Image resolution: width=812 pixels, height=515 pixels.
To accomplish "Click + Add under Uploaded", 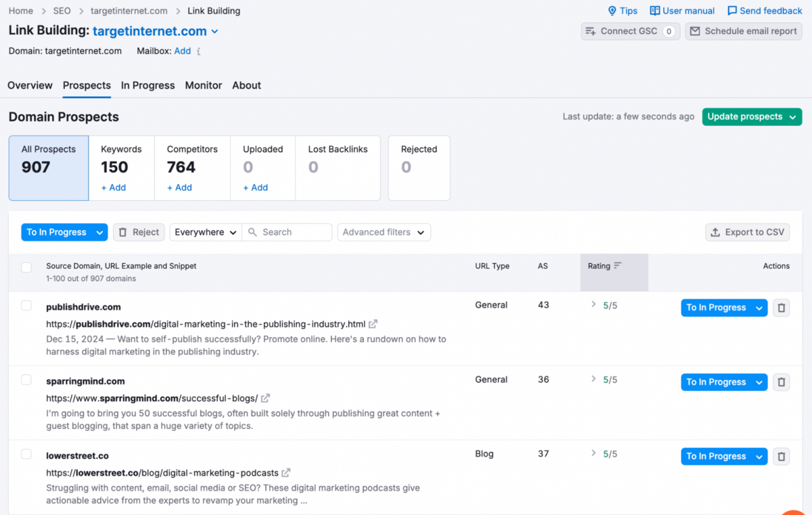I will [x=256, y=187].
